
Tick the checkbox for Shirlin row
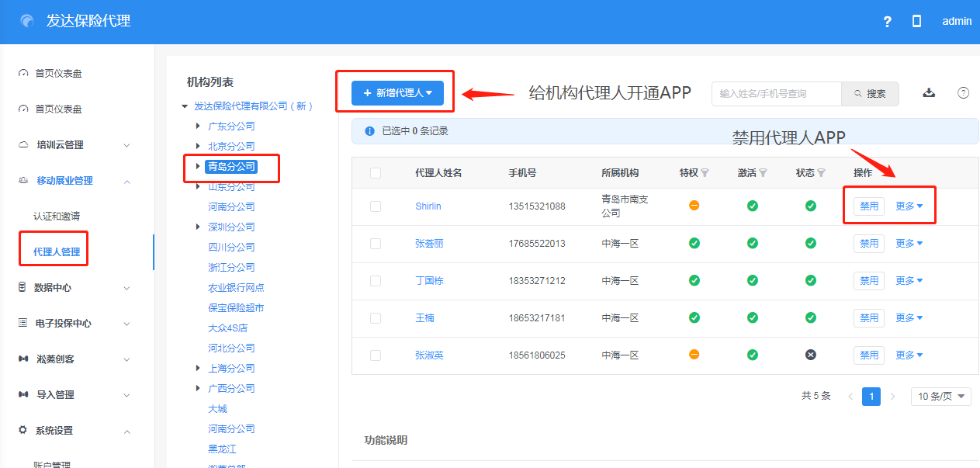point(376,206)
